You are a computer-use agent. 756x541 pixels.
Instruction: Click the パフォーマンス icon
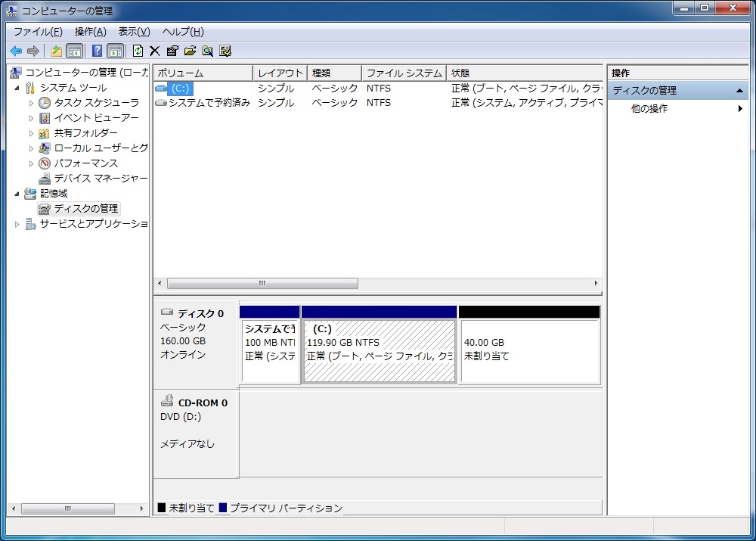pos(45,163)
